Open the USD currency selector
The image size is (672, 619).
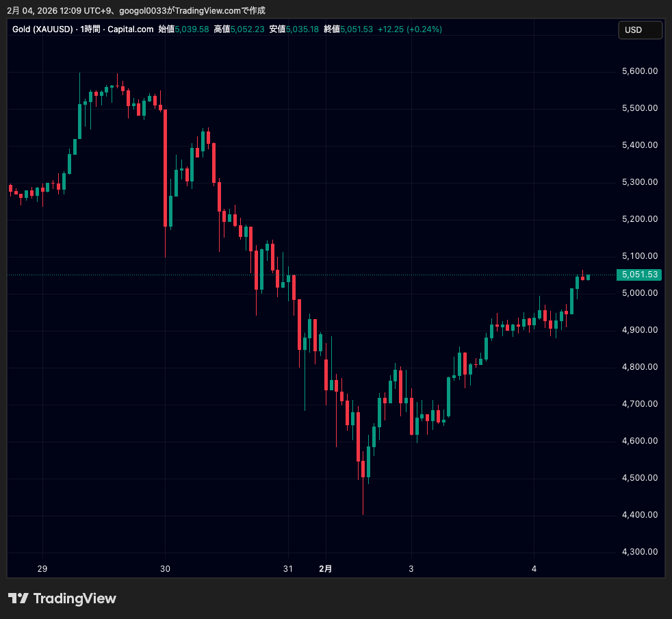point(640,30)
